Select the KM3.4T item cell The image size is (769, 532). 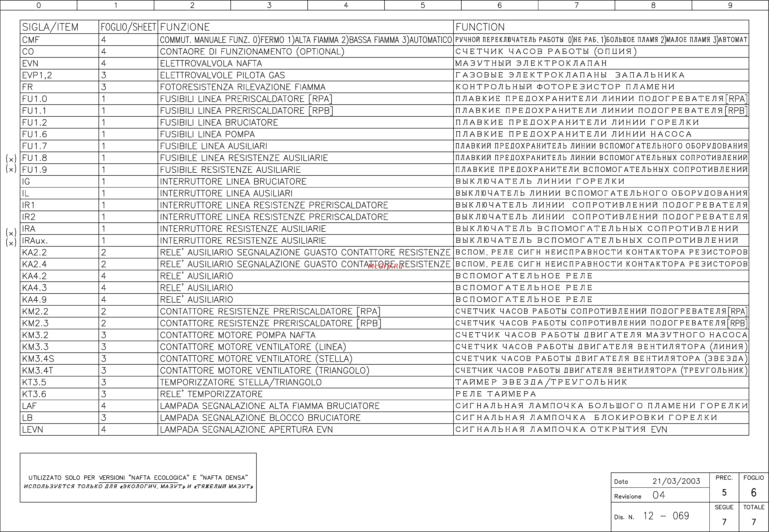tap(59, 371)
